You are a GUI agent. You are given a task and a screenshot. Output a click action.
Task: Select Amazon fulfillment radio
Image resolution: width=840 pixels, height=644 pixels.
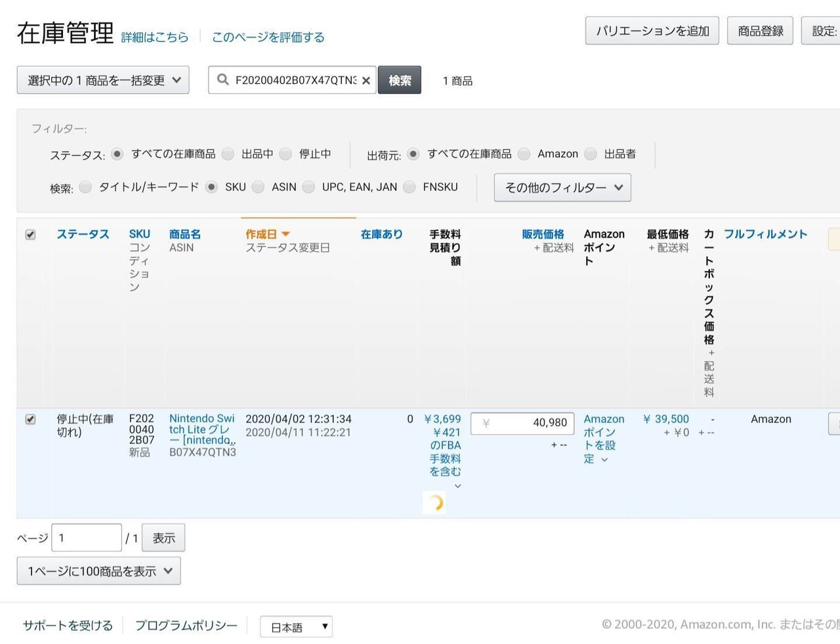[524, 154]
